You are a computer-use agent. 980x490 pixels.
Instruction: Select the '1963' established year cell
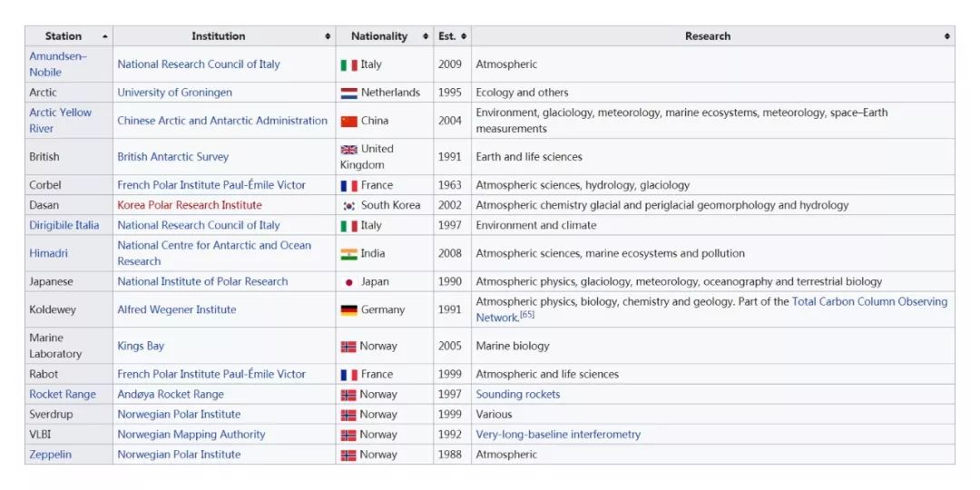coord(453,185)
